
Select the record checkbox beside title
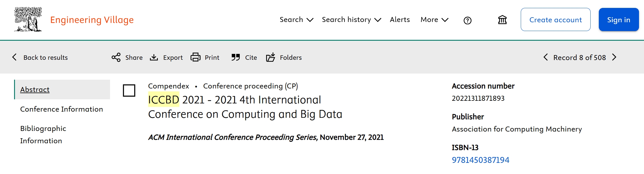(129, 91)
